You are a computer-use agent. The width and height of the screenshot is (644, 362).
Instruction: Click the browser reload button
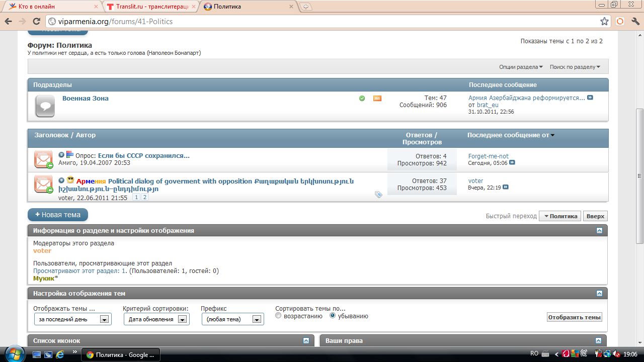[36, 22]
